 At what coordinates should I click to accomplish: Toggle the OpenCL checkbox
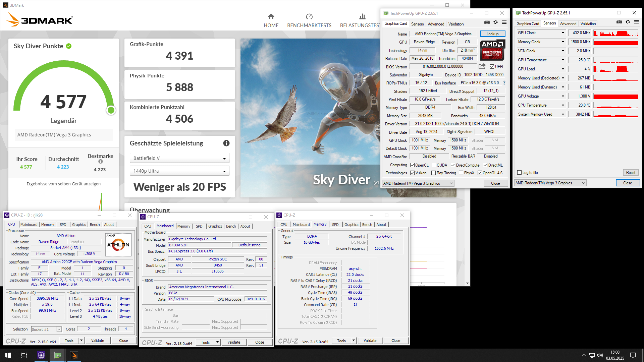tap(412, 165)
